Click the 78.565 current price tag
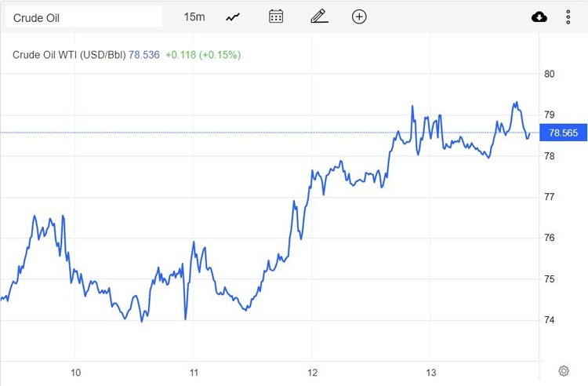588x386 pixels. (x=563, y=133)
